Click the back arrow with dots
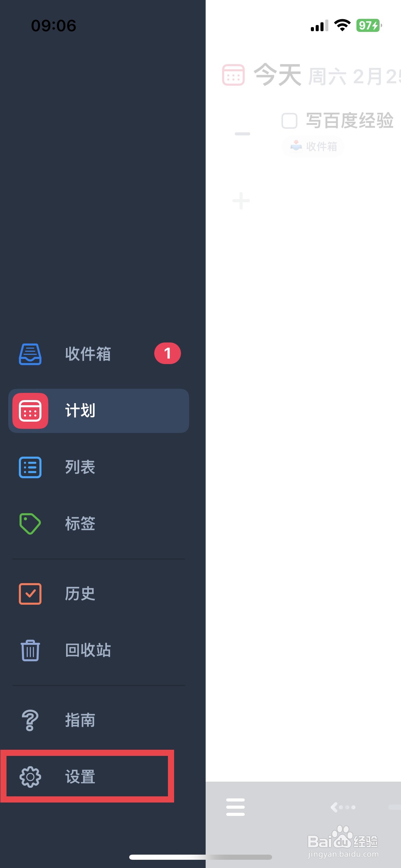401x868 pixels. point(343,807)
